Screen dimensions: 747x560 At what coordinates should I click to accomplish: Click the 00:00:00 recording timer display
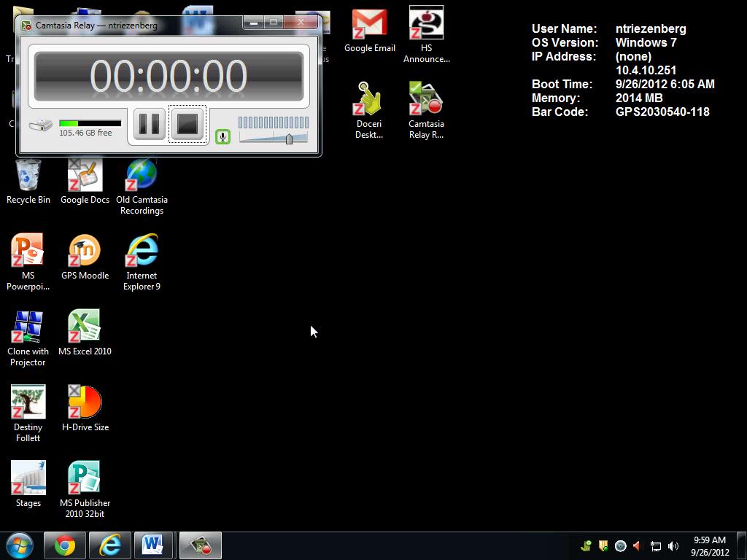click(169, 76)
